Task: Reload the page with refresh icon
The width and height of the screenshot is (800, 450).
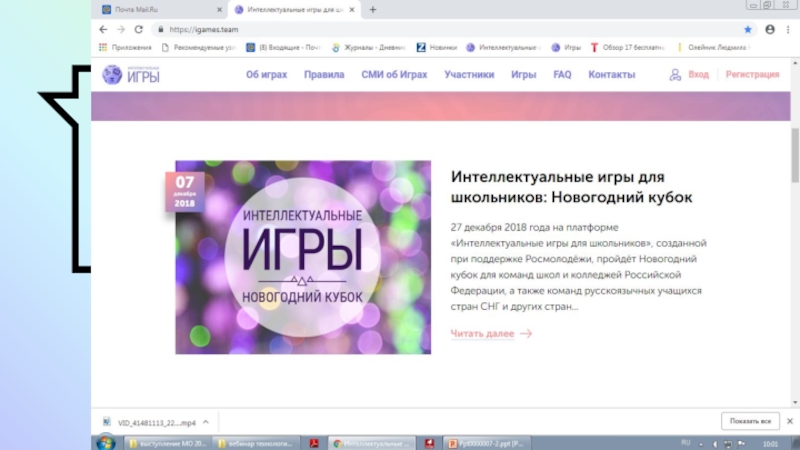Action: point(139,30)
